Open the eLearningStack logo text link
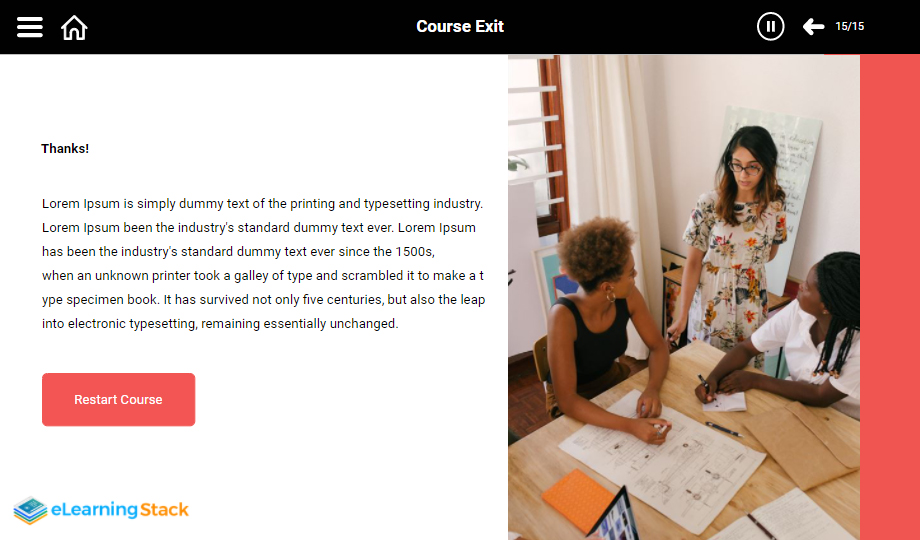Viewport: 920px width, 540px height. 119,510
